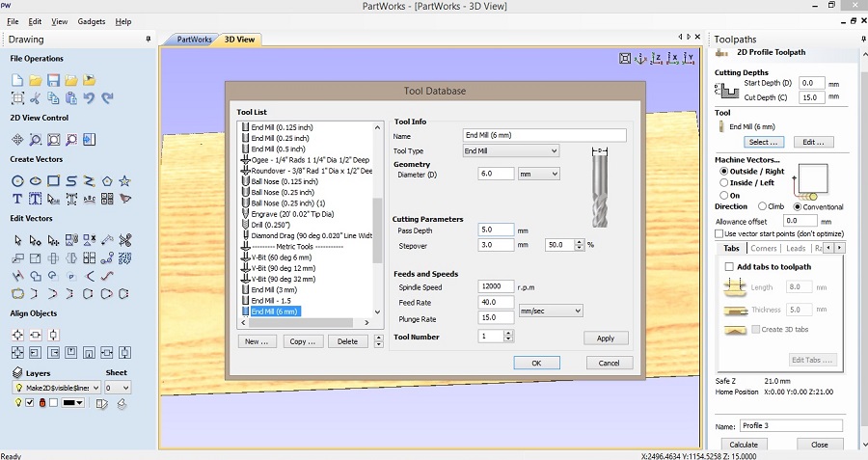Select the Draw Circle tool

pyautogui.click(x=17, y=181)
